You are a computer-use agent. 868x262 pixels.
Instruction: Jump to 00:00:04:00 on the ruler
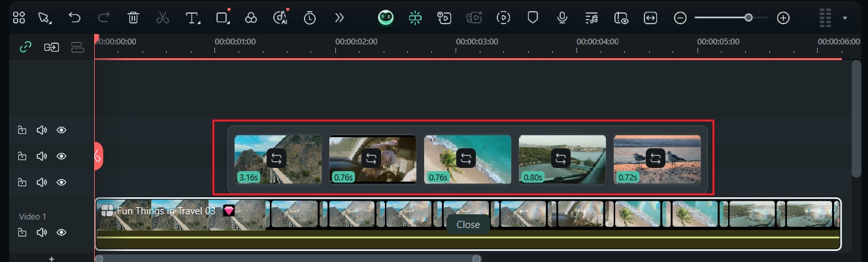click(597, 41)
